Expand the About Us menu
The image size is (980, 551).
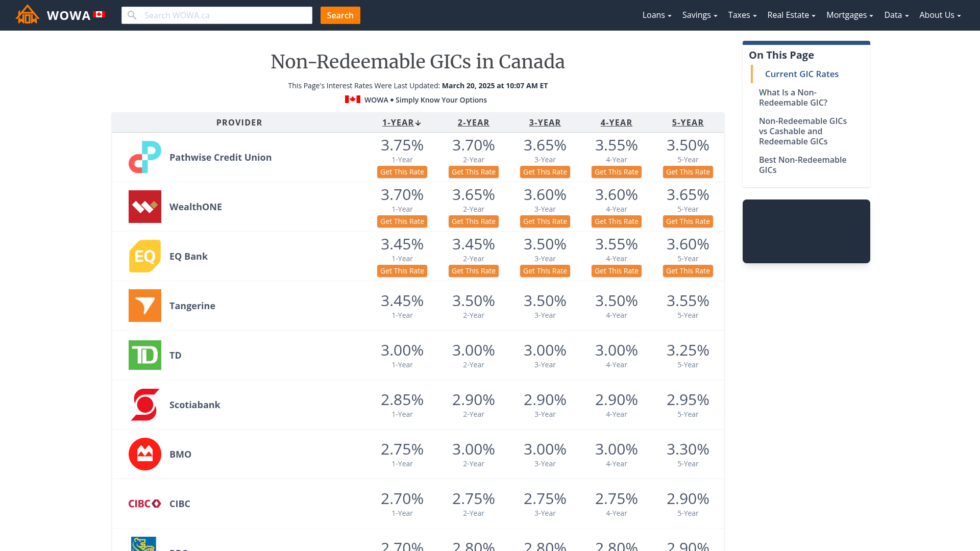tap(940, 15)
